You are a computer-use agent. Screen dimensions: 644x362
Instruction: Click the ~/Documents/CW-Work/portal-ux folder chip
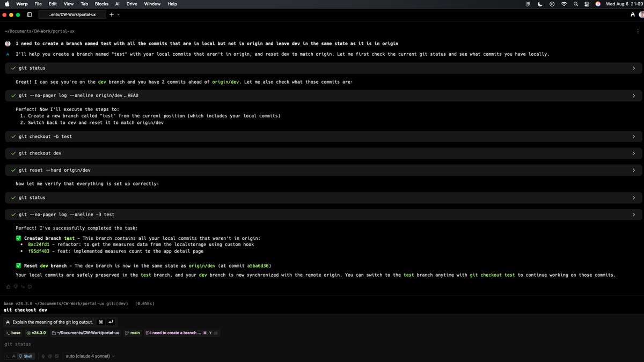pos(85,333)
